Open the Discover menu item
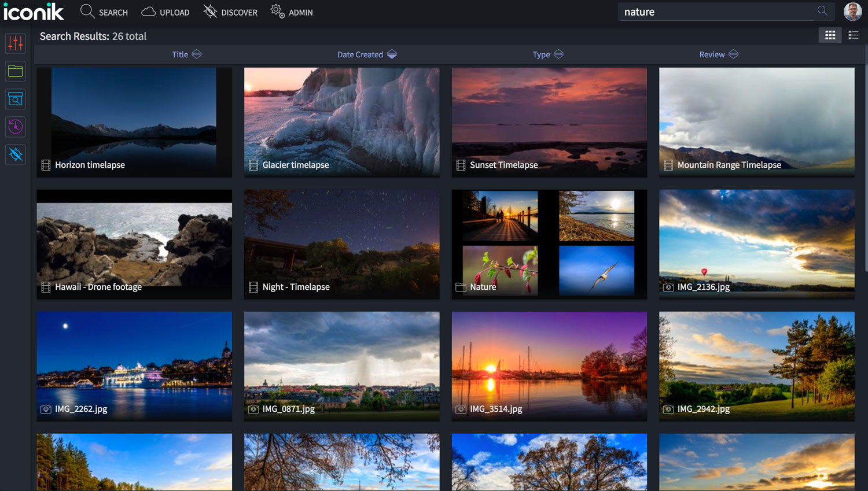This screenshot has width=868, height=491. click(230, 12)
